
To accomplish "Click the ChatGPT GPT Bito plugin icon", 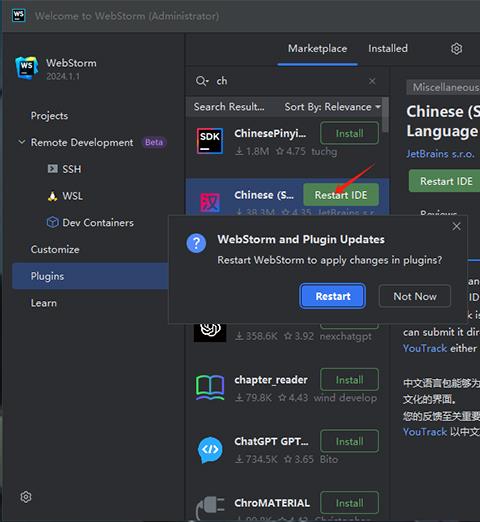I will pyautogui.click(x=210, y=450).
